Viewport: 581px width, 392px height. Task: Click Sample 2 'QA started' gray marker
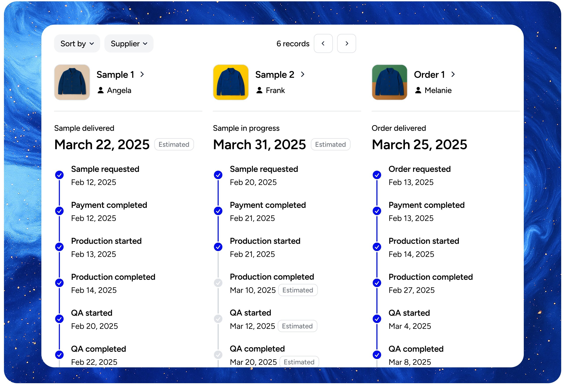[x=218, y=319]
